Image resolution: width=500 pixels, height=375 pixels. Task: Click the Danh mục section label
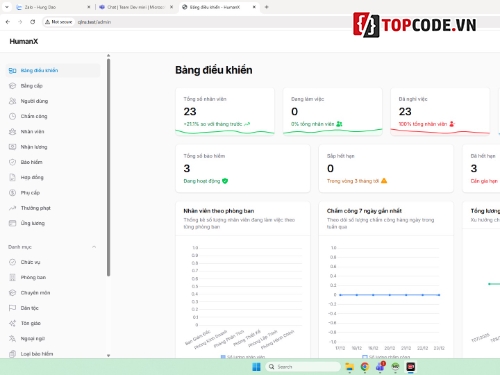[20, 247]
